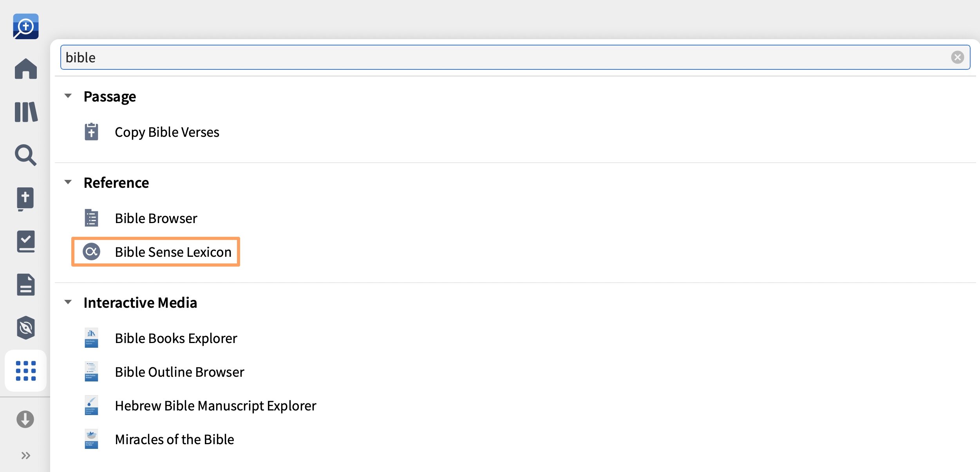The height and width of the screenshot is (472, 980).
Task: Click the download arrow icon
Action: (x=25, y=419)
